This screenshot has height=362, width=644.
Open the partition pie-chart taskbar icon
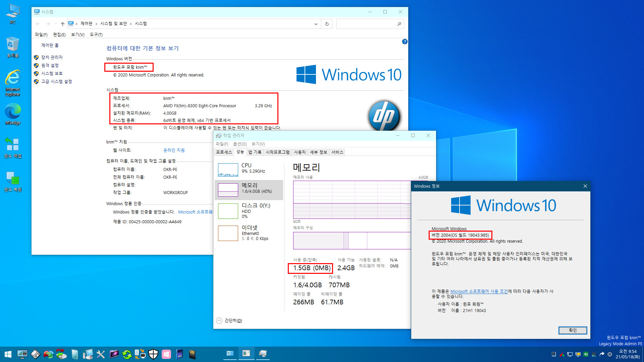click(x=48, y=354)
